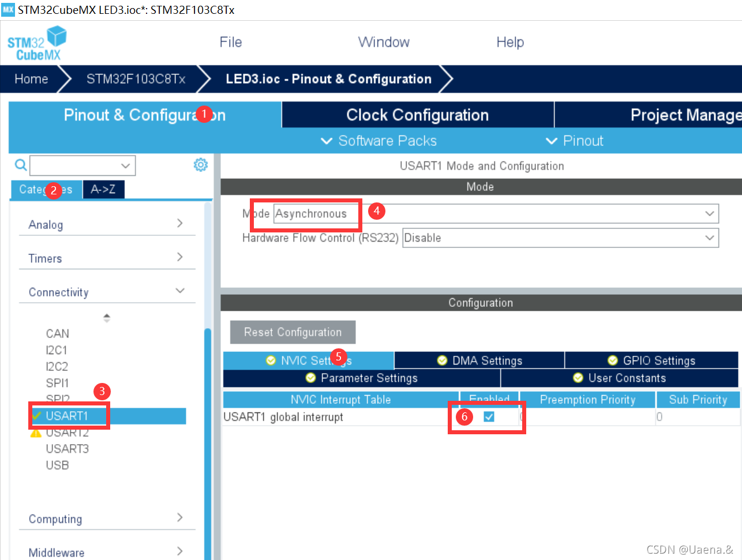Open the DMA Settings tab
This screenshot has width=742, height=560.
point(479,360)
